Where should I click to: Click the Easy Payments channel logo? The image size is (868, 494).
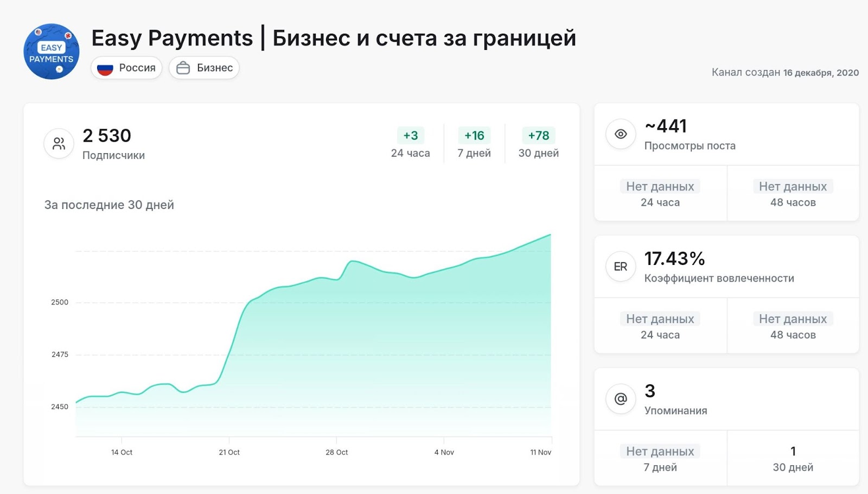coord(52,52)
